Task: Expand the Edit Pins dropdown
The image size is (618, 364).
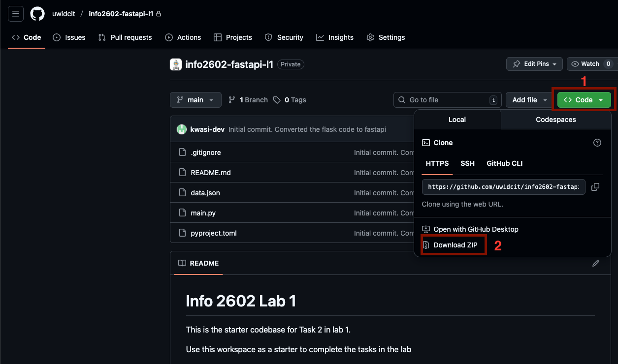Action: [x=534, y=64]
